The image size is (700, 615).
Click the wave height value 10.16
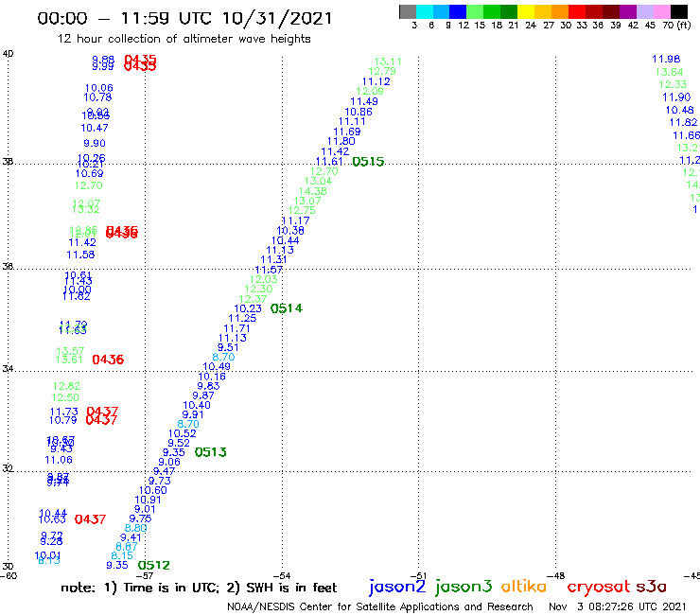[x=212, y=377]
